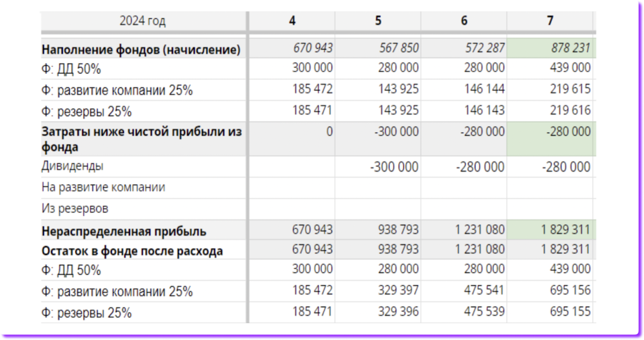Click column header 7
644x340 pixels.
pyautogui.click(x=550, y=21)
